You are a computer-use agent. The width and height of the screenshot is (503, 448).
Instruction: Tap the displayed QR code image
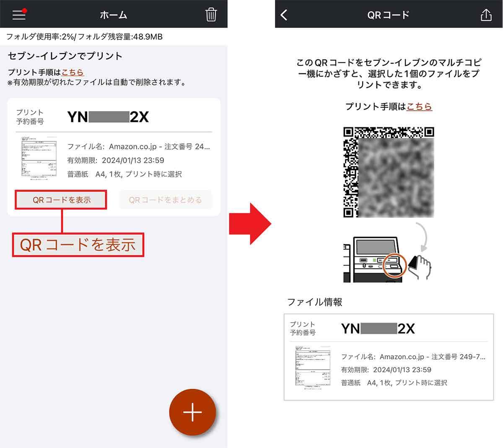(389, 172)
